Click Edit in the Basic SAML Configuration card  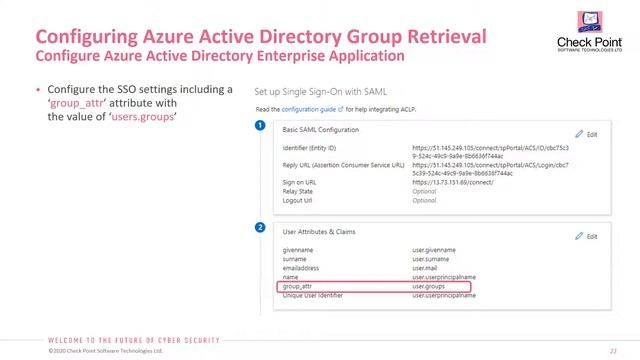(x=592, y=134)
